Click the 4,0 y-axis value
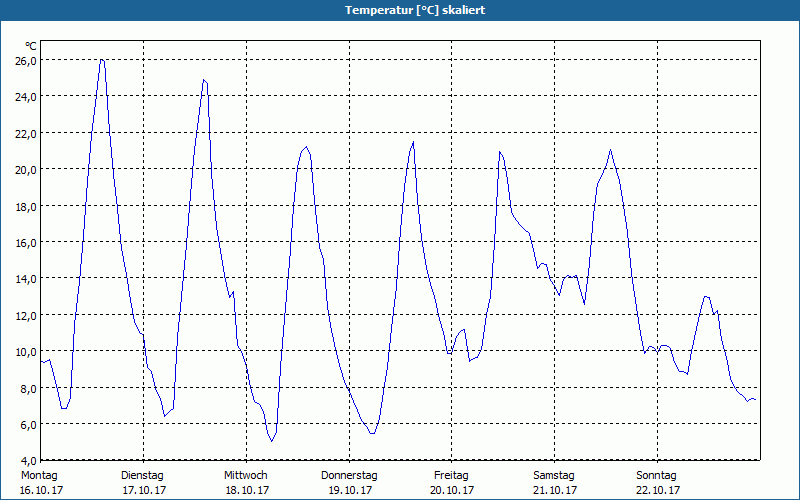 (x=29, y=461)
